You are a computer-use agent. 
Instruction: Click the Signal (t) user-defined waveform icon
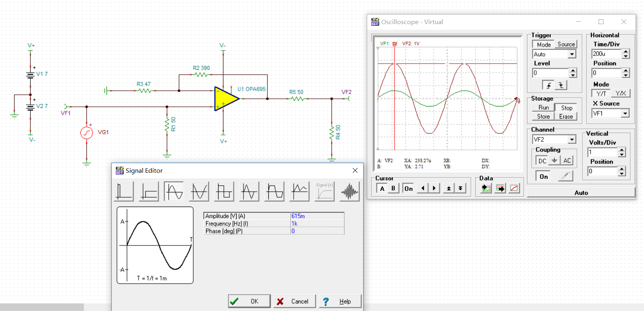coord(325,191)
